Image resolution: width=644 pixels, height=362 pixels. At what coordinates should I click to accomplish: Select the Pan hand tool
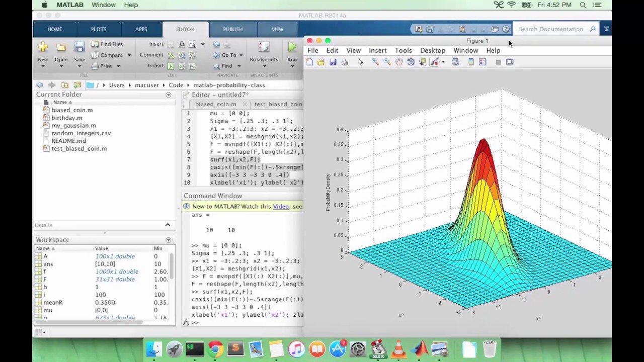click(x=399, y=62)
